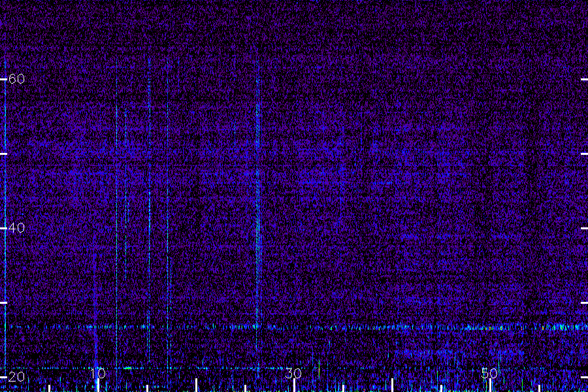The height and width of the screenshot is (392, 588).
Task: Click the "50" time axis label
Action: click(x=489, y=374)
